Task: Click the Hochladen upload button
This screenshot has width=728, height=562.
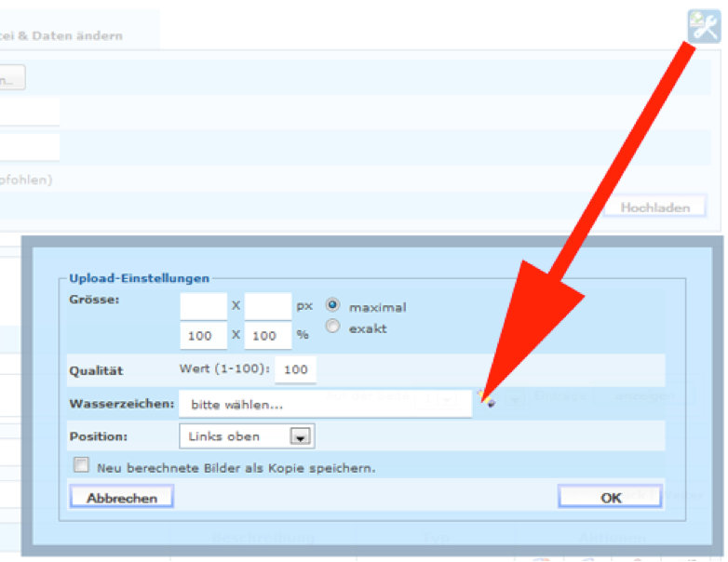Action: pyautogui.click(x=654, y=207)
